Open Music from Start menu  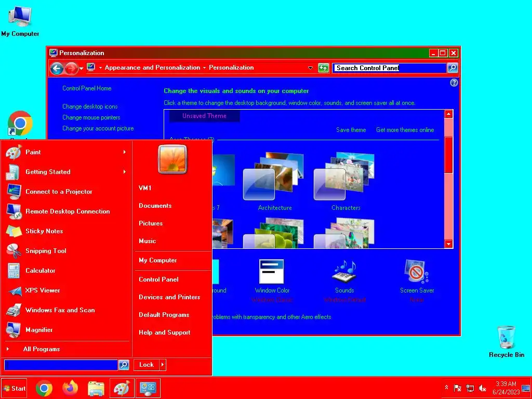147,241
